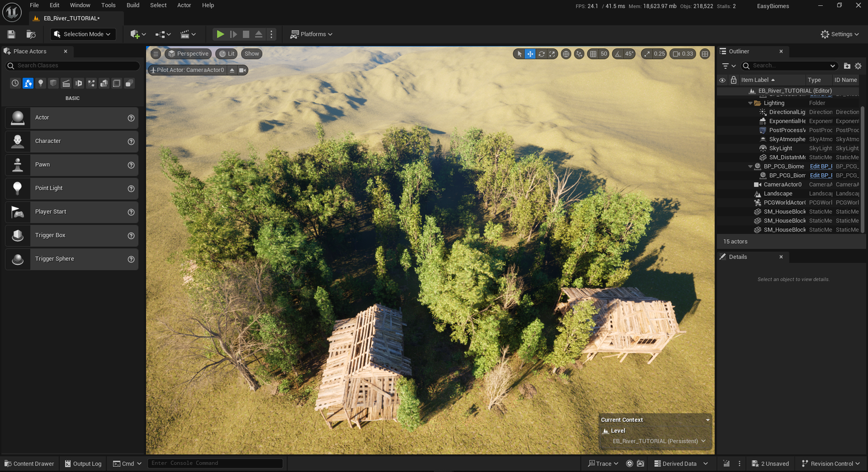Viewport: 868px width, 472px height.
Task: Select the Recently Placed clock category
Action: point(15,83)
